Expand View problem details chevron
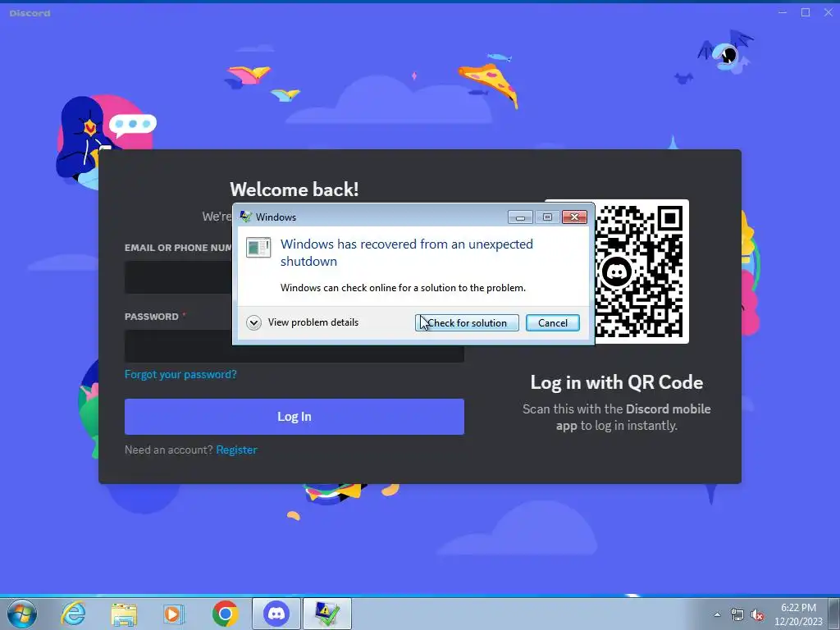Screen dimensions: 840x630 [253, 322]
